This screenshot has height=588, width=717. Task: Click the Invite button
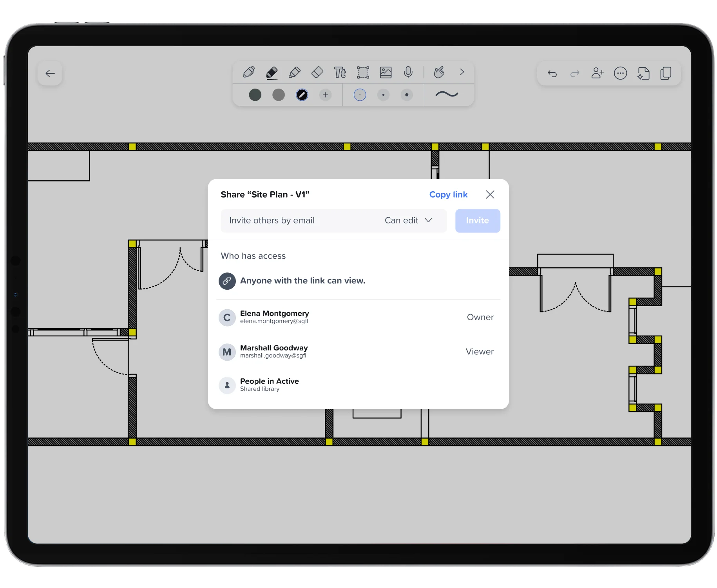click(x=478, y=221)
